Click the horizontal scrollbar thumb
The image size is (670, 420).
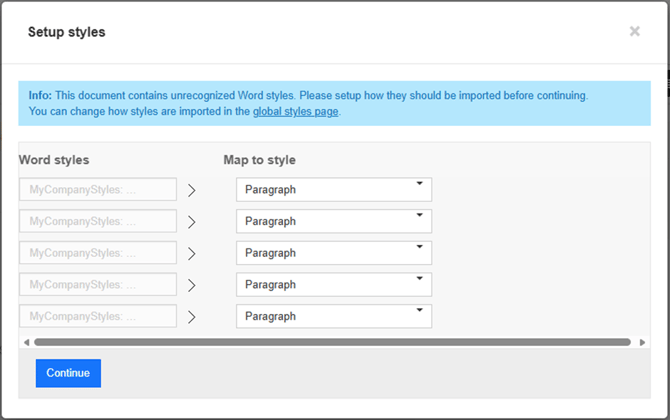332,342
